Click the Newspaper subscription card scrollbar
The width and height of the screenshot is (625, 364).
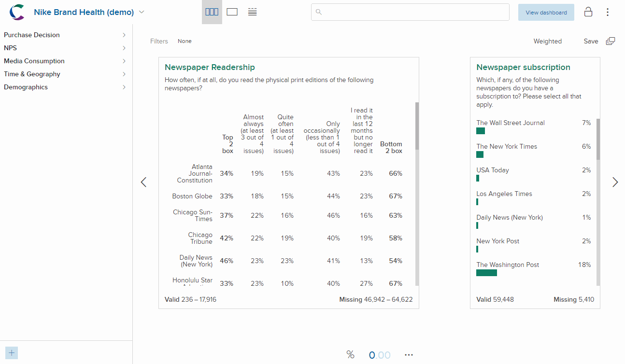pos(598,139)
